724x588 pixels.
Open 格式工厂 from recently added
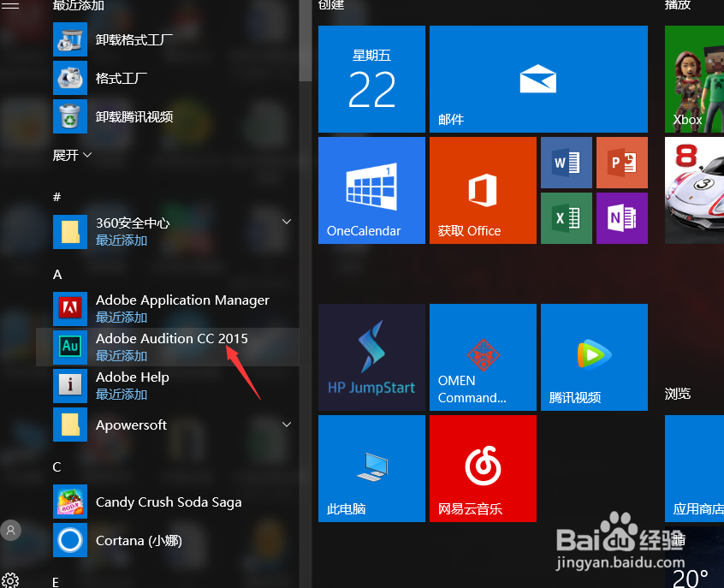coord(167,78)
